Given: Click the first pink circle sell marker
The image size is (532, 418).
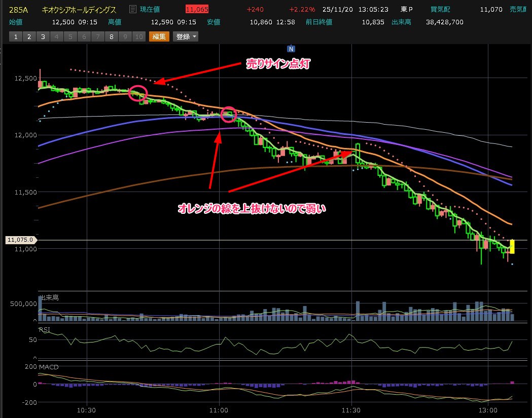Looking at the screenshot, I should pyautogui.click(x=138, y=93).
